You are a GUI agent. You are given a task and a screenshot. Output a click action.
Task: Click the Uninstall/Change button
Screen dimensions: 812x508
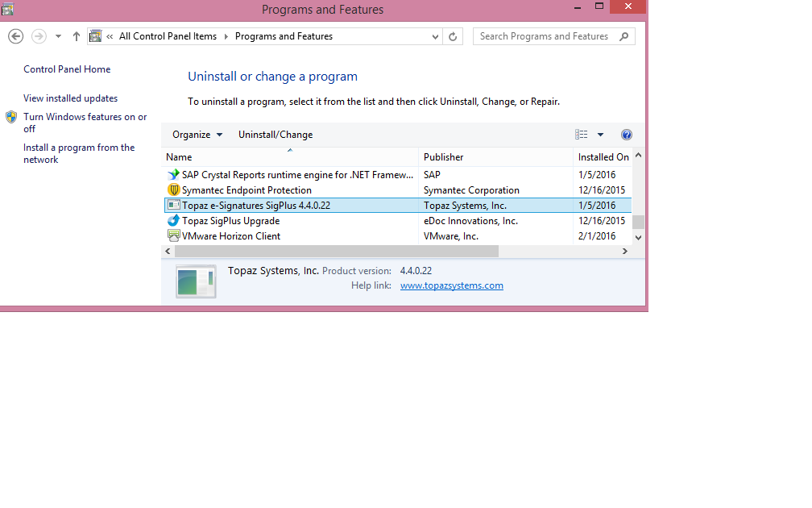click(274, 134)
